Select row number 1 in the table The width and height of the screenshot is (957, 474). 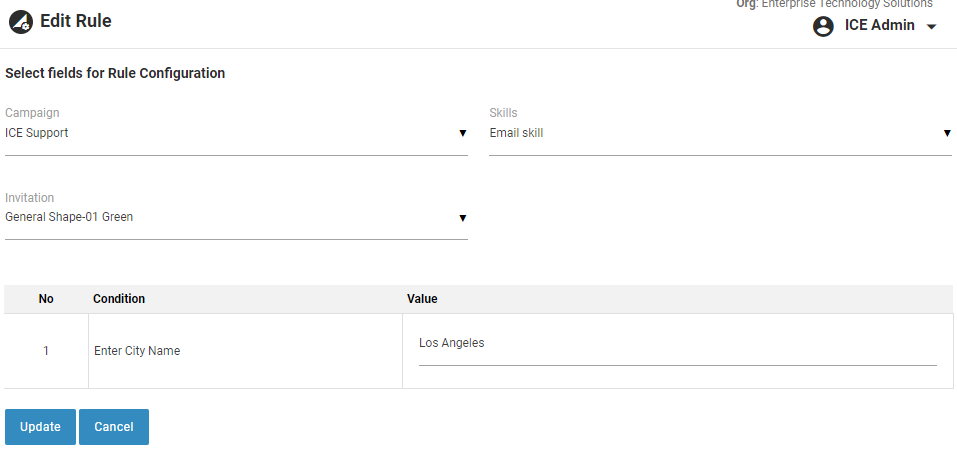coord(46,351)
